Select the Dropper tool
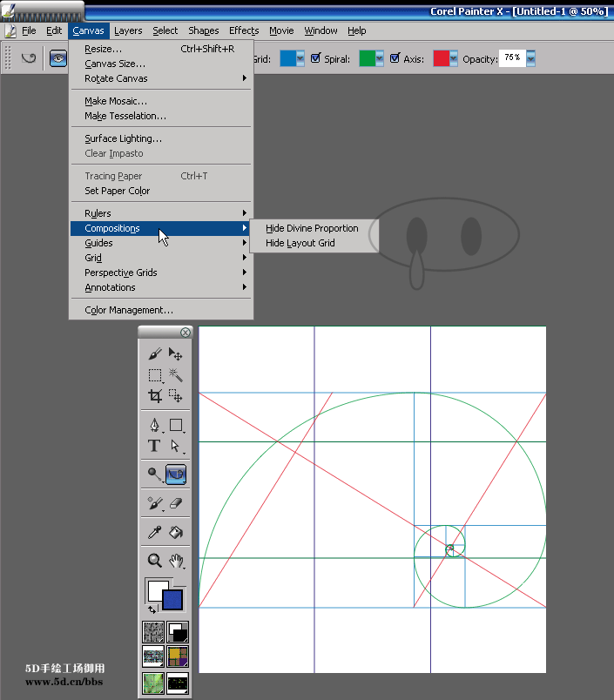This screenshot has height=700, width=614. 154,532
